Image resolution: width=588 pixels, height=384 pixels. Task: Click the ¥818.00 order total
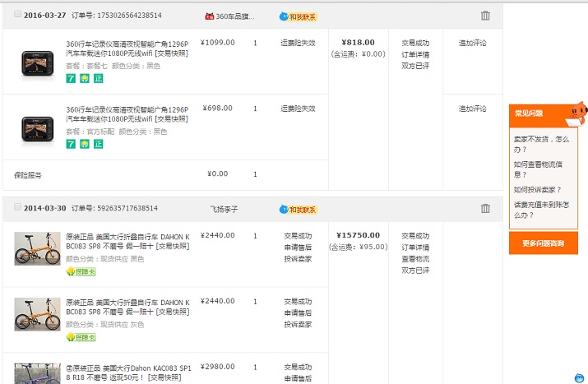click(x=358, y=43)
